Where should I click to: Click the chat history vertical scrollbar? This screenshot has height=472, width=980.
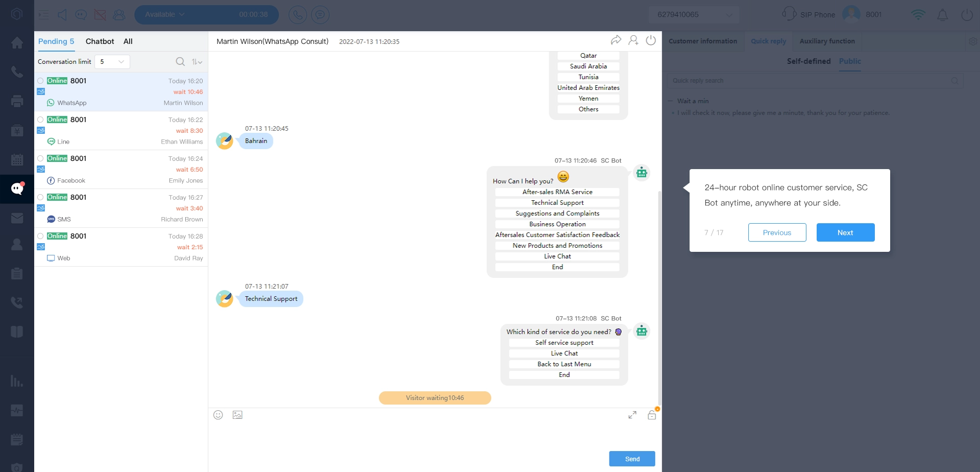click(659, 296)
